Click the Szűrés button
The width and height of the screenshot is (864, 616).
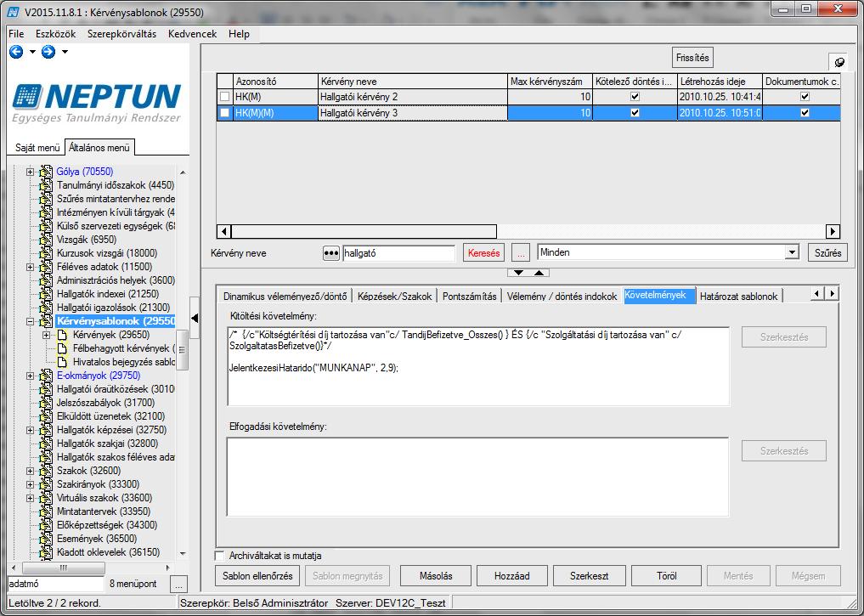(x=827, y=253)
